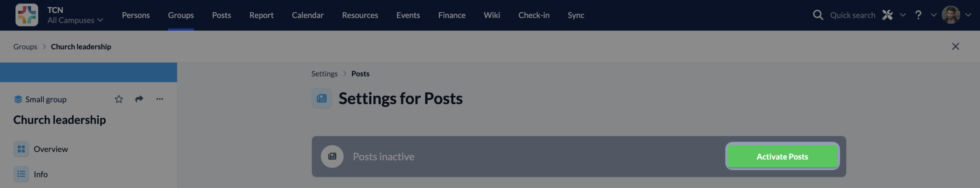
Task: Share the group via arrow icon
Action: 139,99
